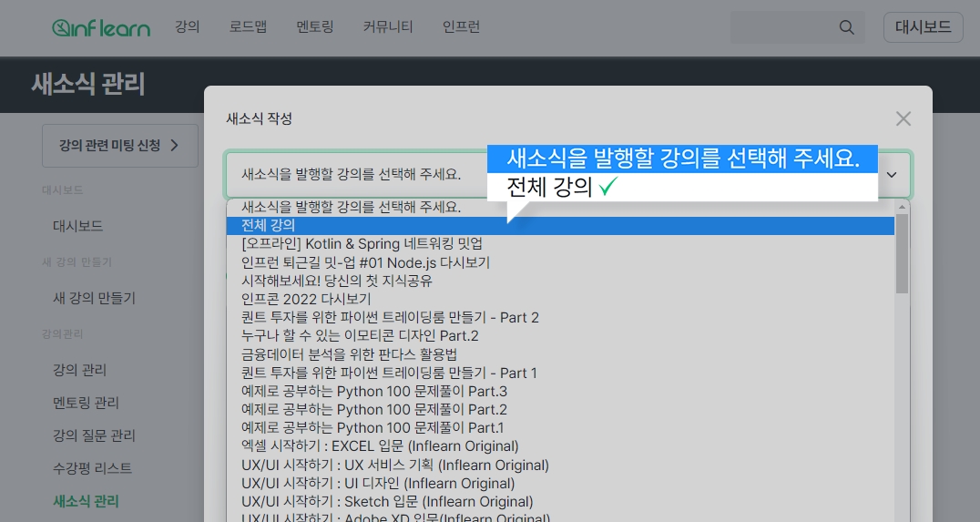Open the 강의 menu

click(x=187, y=27)
